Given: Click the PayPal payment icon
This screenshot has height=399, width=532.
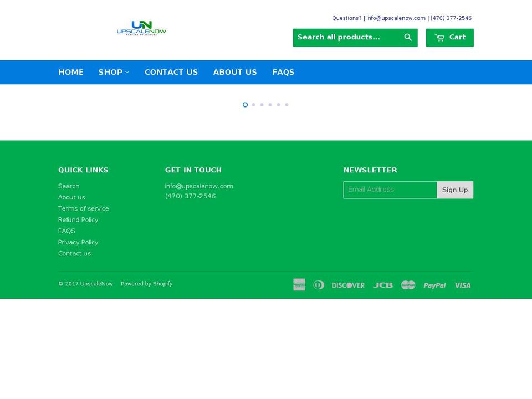Looking at the screenshot, I should coord(434,285).
